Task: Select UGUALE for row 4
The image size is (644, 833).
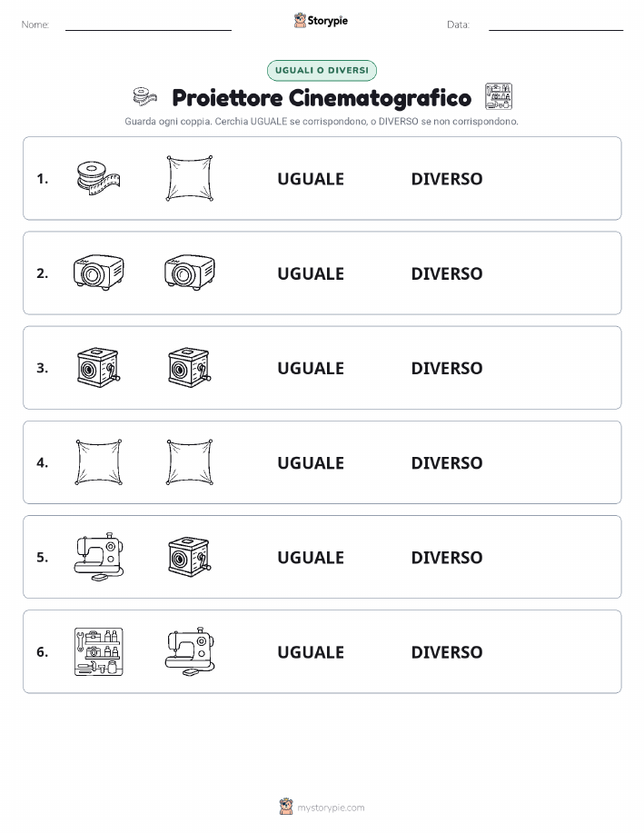Action: pos(311,462)
